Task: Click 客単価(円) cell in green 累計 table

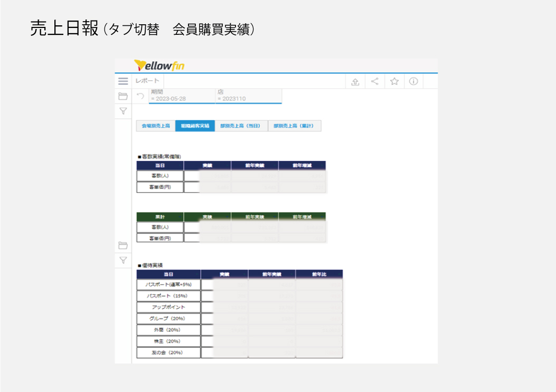Action: tap(160, 238)
